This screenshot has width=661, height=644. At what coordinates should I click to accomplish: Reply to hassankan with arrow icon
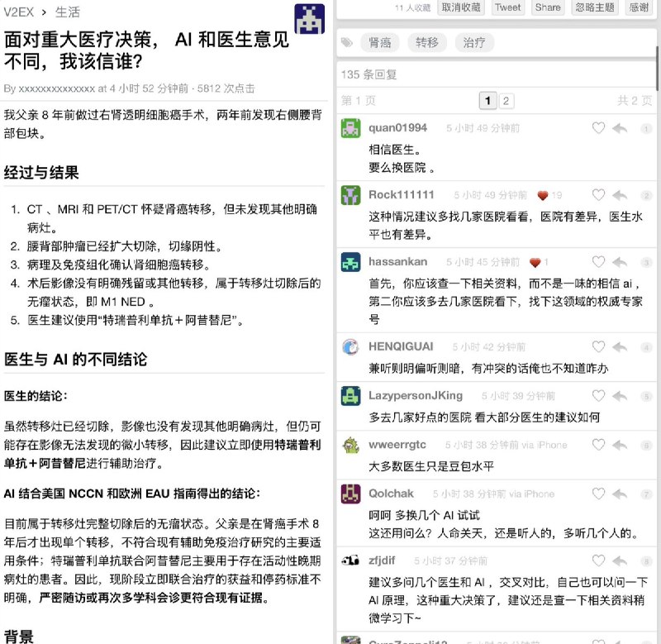point(620,262)
